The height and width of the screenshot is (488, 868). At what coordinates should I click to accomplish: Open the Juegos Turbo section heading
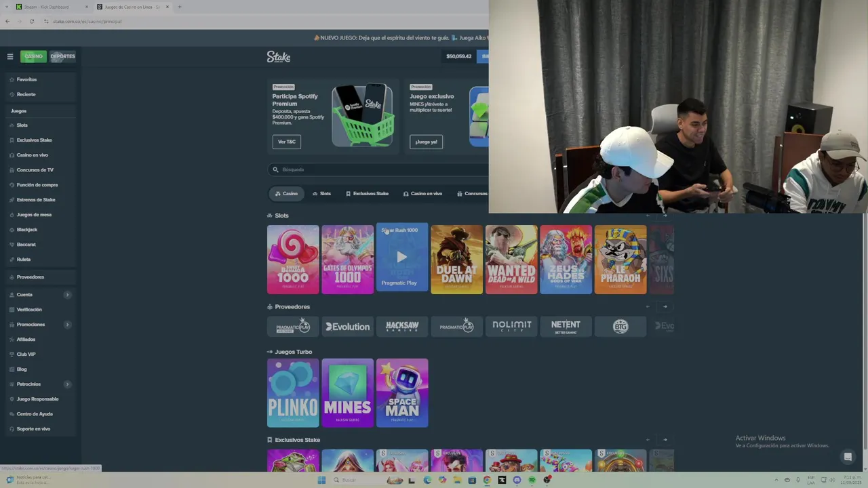click(x=294, y=352)
